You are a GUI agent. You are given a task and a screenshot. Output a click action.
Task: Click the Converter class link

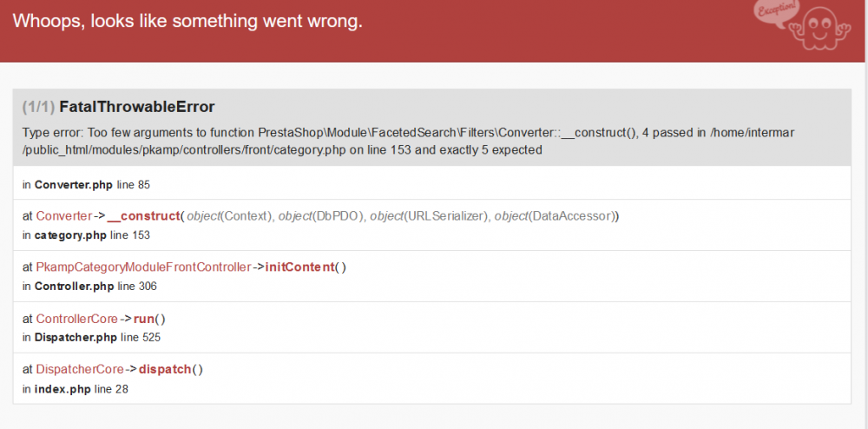coord(63,215)
